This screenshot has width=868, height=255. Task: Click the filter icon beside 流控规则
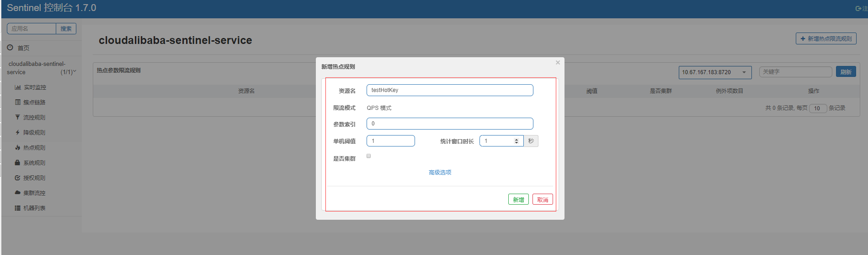pyautogui.click(x=18, y=117)
